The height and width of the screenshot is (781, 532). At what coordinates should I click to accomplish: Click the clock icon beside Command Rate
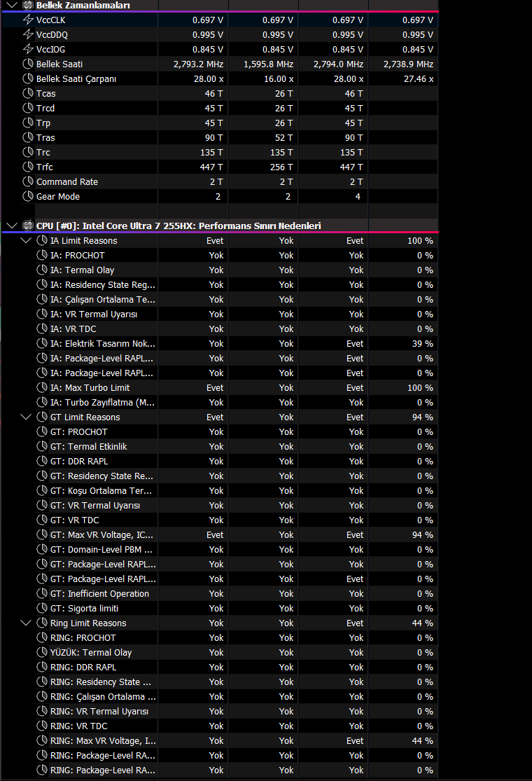tap(28, 181)
